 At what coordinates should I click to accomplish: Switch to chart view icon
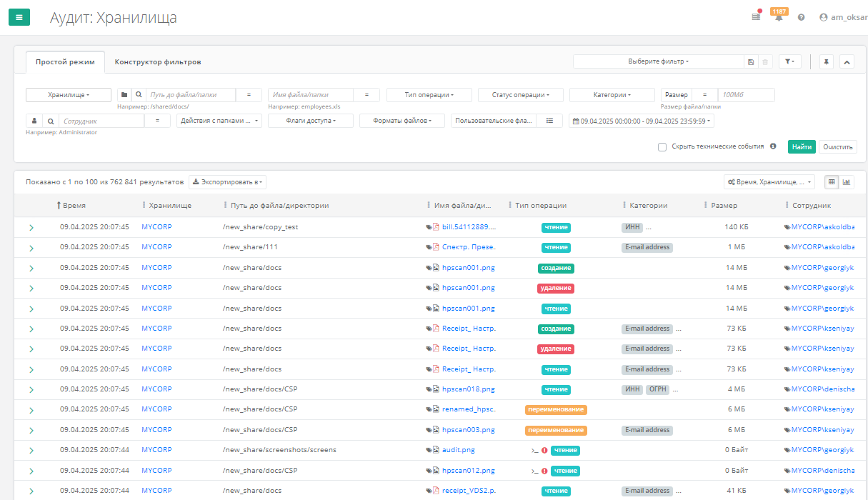(847, 182)
